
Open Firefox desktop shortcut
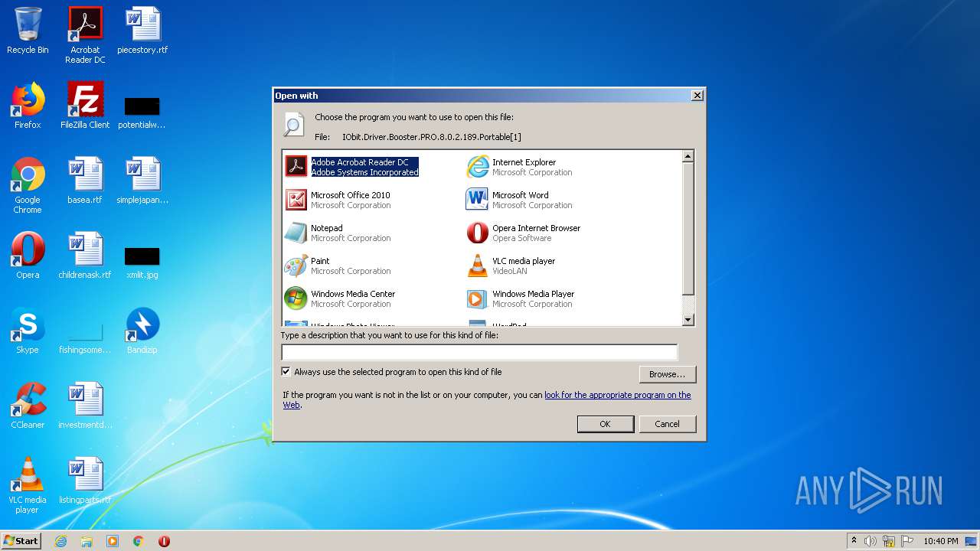[28, 106]
